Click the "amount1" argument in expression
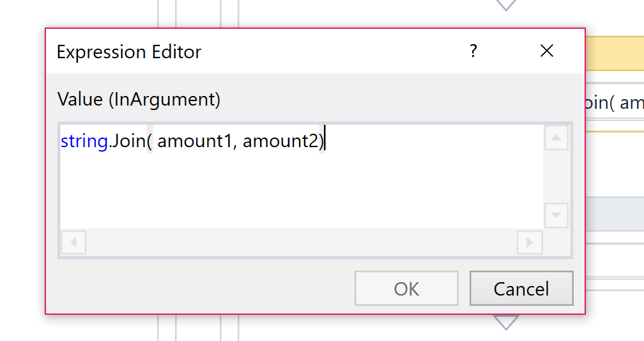644x341 pixels. coord(194,141)
